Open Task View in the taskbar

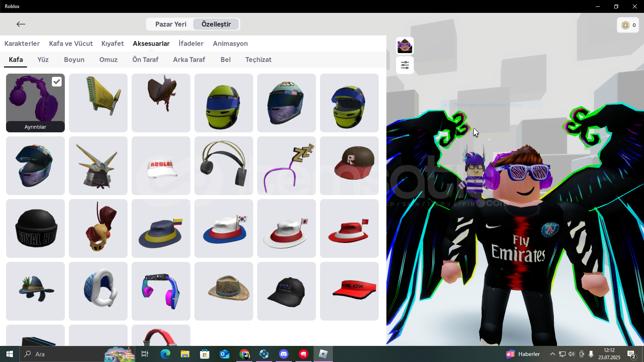click(145, 354)
